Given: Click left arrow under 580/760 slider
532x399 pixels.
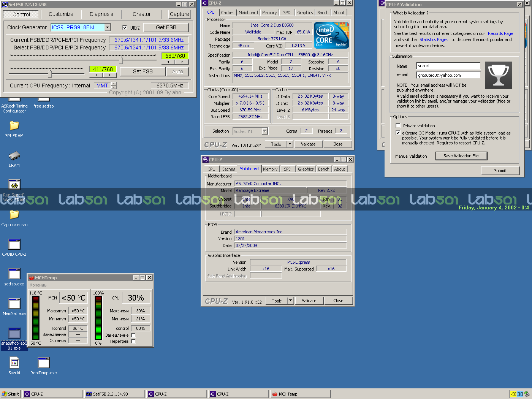Looking at the screenshot, I should 168,62.
